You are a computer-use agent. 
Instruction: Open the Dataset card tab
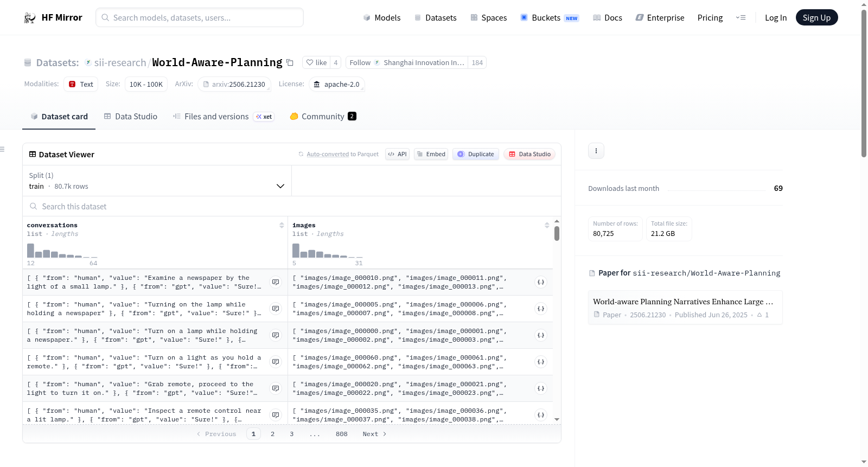tap(59, 117)
